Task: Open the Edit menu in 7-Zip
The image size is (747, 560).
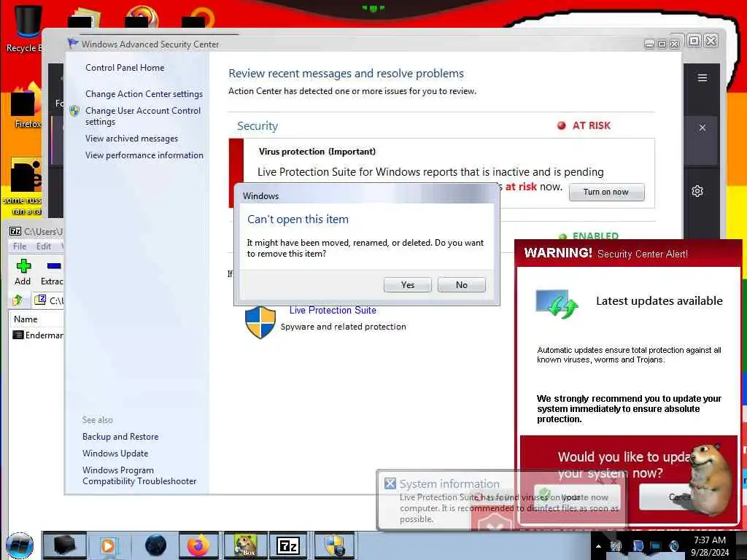Action: click(x=43, y=246)
